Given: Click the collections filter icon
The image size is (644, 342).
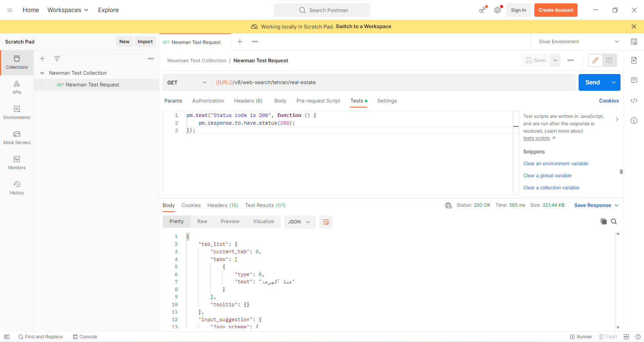Looking at the screenshot, I should 57,59.
